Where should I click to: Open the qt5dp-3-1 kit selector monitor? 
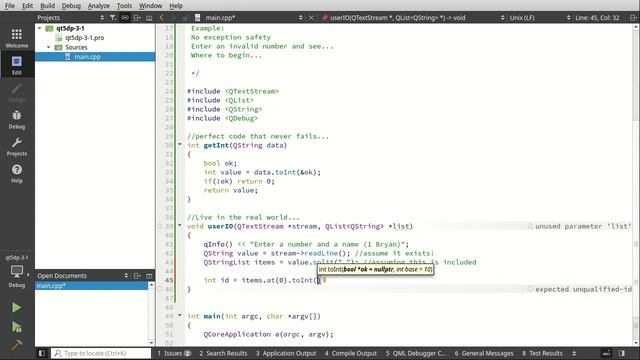pyautogui.click(x=17, y=271)
